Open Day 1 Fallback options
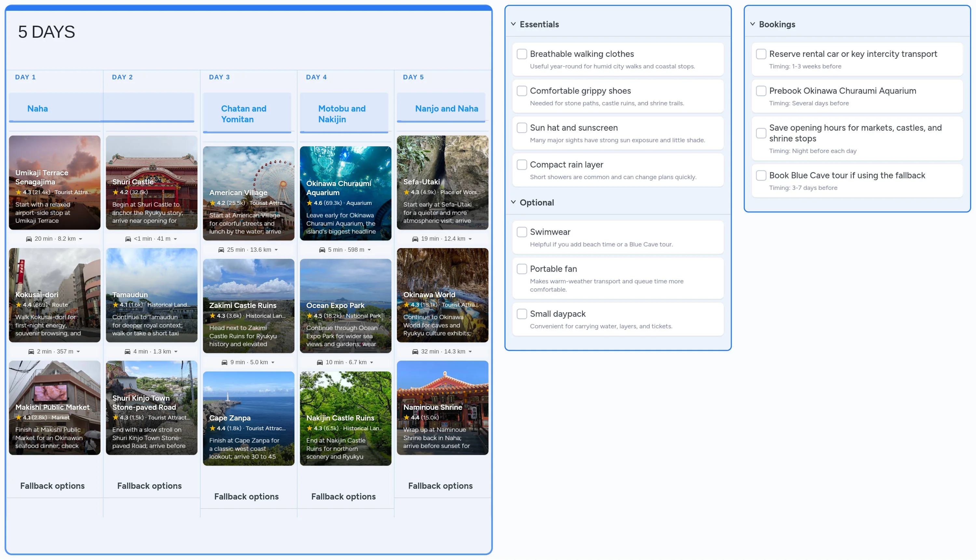Viewport: 976px width, 560px height. (52, 486)
